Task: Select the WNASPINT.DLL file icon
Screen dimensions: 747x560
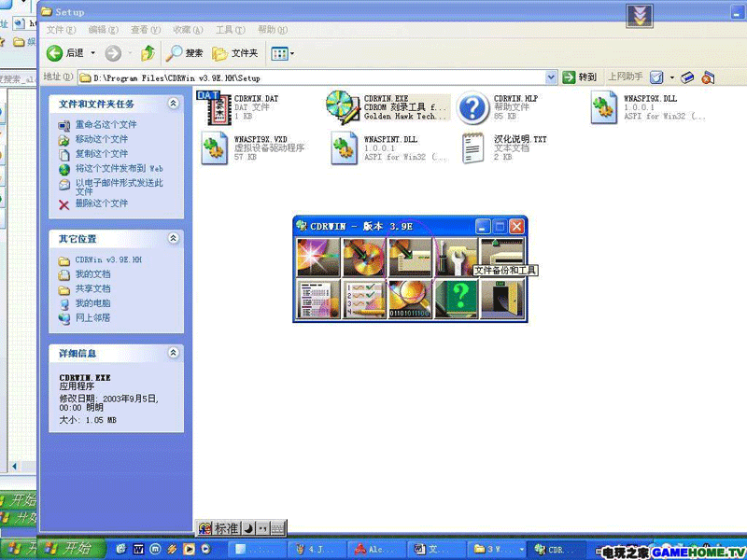Action: pos(345,148)
